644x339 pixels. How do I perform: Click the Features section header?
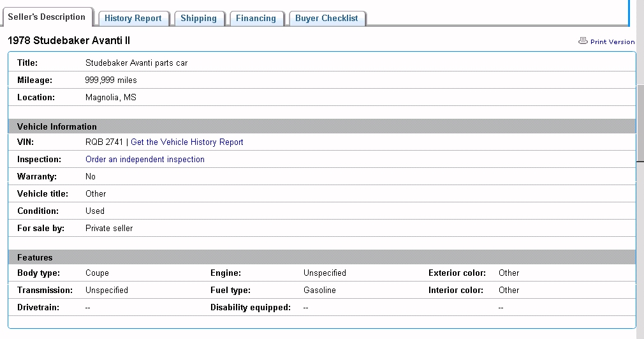click(35, 257)
